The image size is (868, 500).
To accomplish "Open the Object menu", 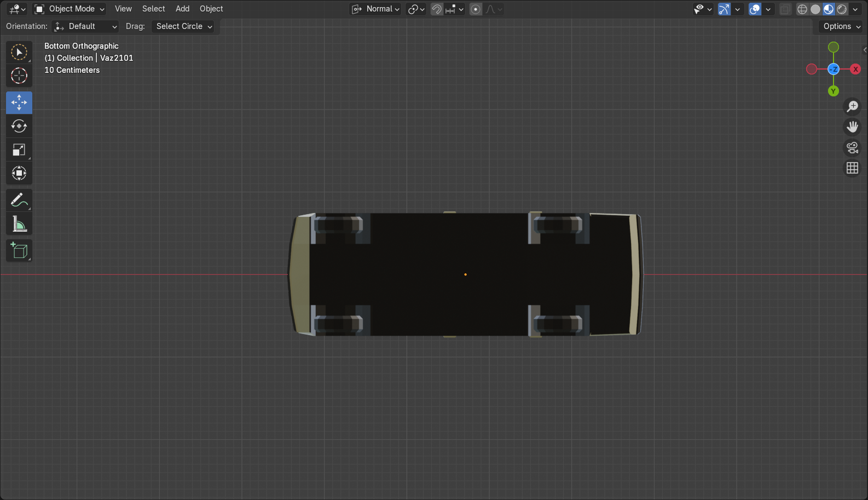I will pos(211,9).
